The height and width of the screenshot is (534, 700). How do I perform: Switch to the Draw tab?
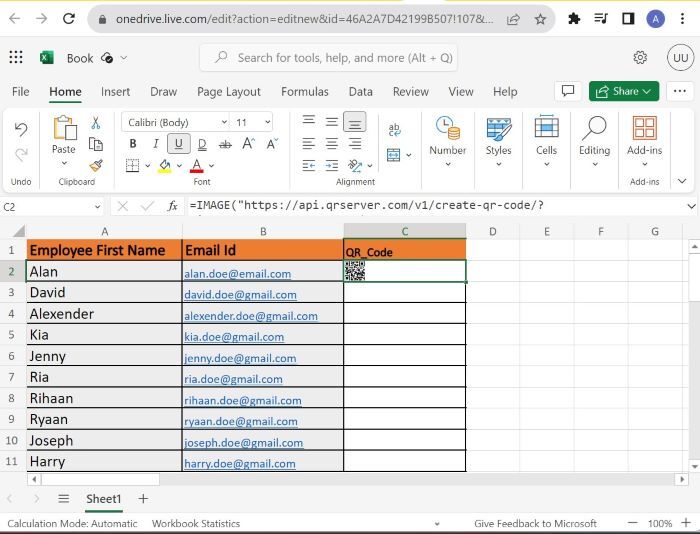163,92
